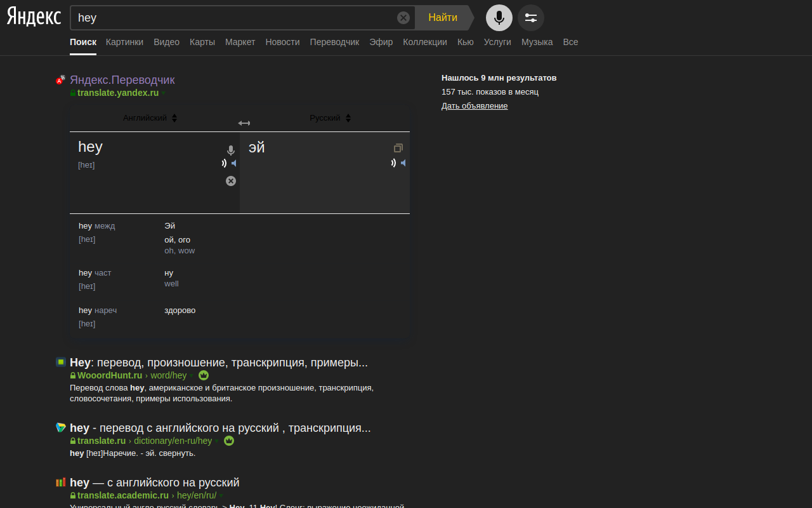Click the WooordHunt favicon icon

point(61,362)
